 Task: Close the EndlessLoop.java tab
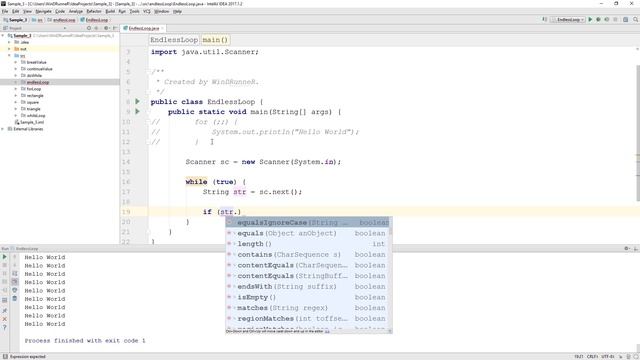coord(162,28)
